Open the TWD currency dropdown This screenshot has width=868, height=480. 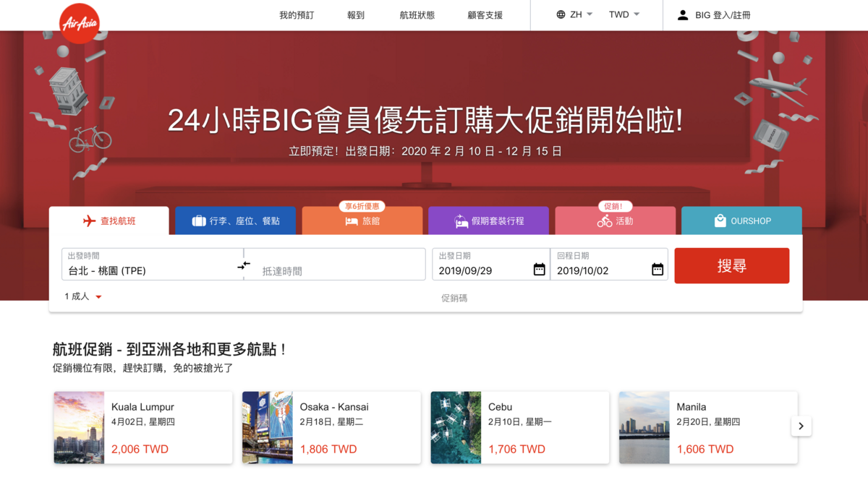point(624,14)
